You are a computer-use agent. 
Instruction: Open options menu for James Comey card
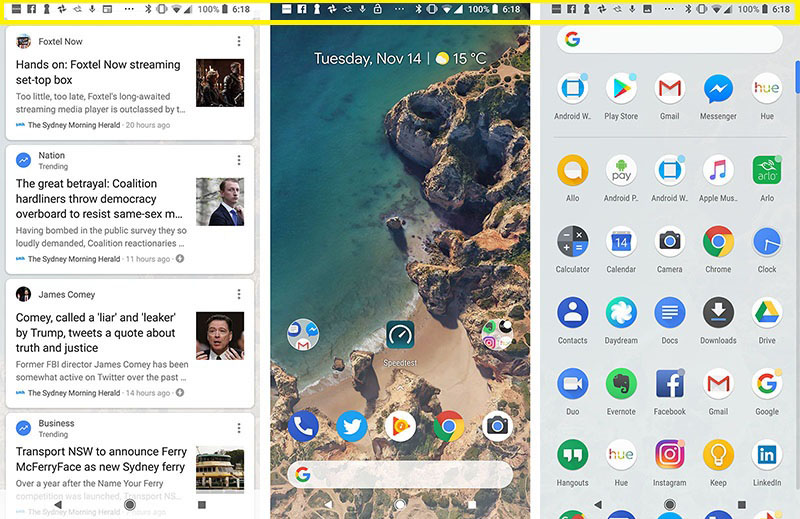(239, 294)
